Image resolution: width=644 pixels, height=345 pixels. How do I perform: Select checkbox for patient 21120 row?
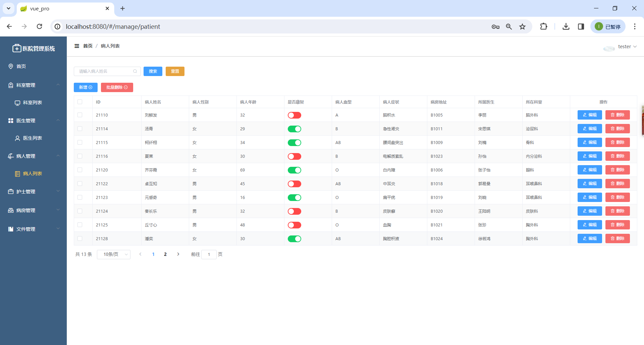pyautogui.click(x=80, y=170)
